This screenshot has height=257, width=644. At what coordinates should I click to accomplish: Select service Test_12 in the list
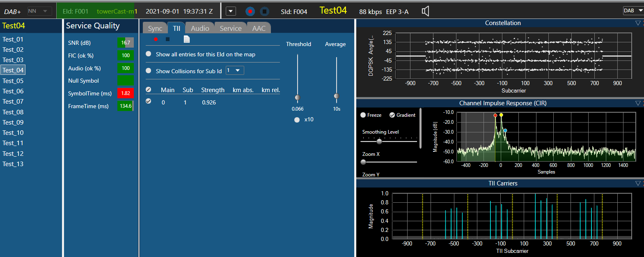[x=13, y=154]
